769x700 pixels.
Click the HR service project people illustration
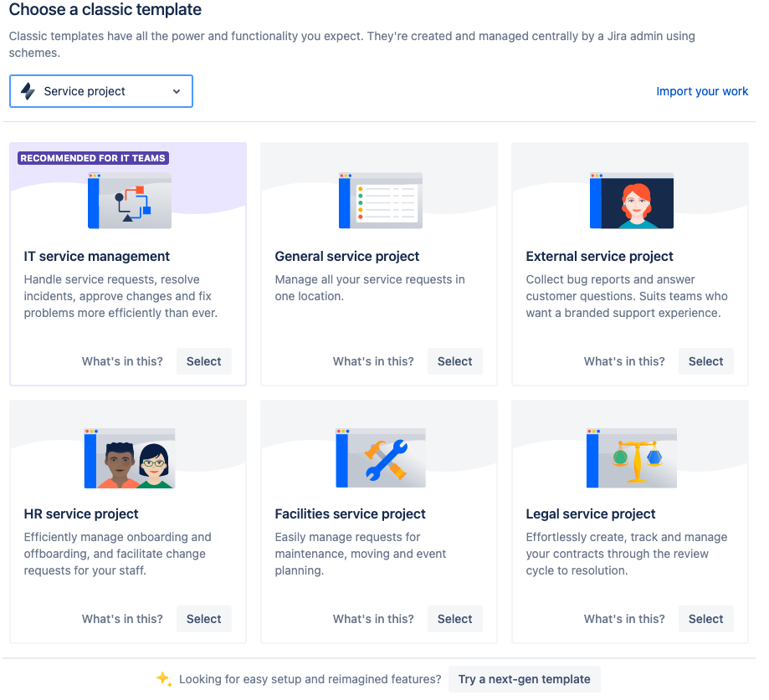coord(130,458)
